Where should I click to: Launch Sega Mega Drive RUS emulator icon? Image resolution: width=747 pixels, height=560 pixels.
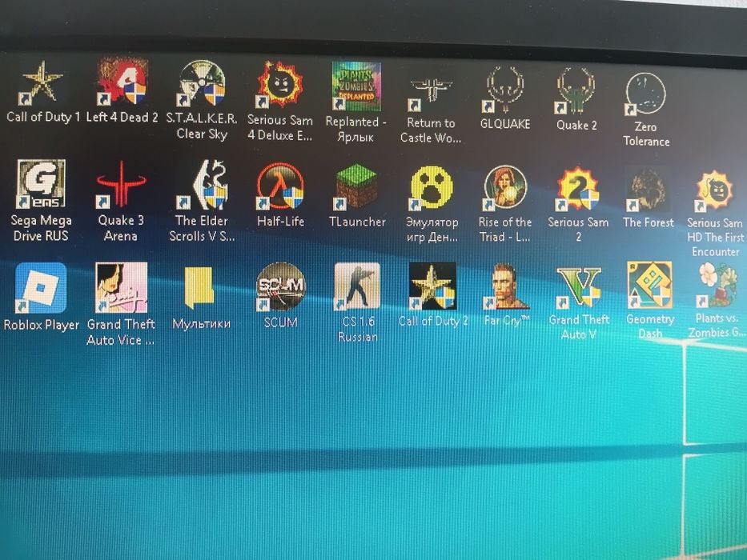click(41, 184)
